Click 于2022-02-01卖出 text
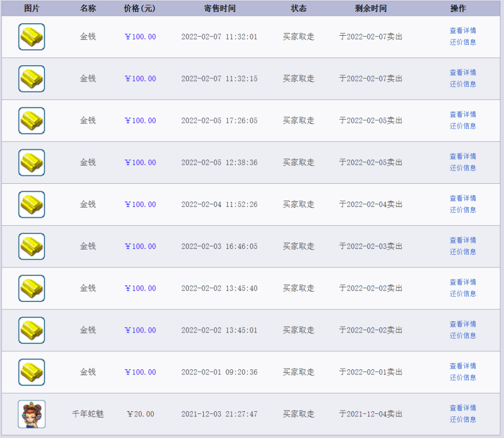The image size is (504, 438). 371,372
